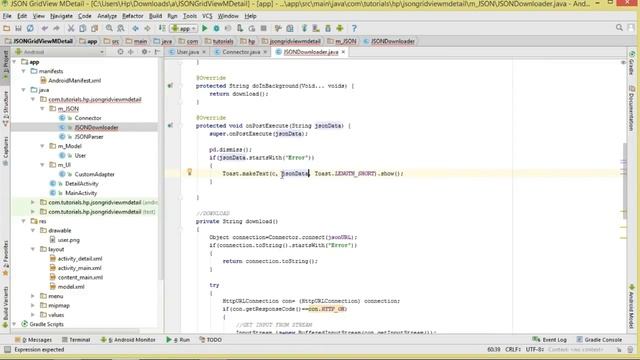Image resolution: width=640 pixels, height=360 pixels.
Task: Collapse the m_Model package
Action: tap(42, 146)
